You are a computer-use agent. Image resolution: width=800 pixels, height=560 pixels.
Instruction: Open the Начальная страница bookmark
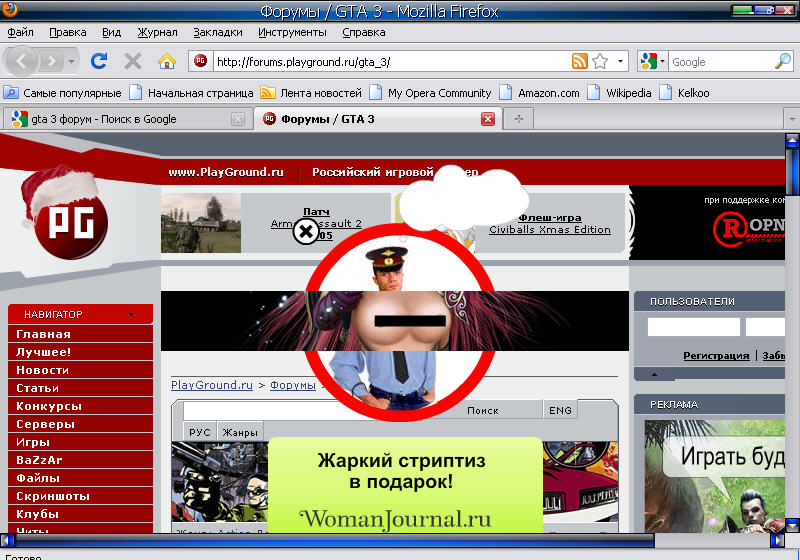coord(191,93)
